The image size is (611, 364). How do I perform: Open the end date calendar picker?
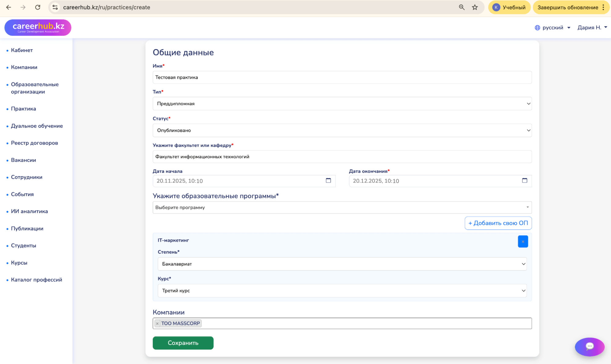point(525,180)
